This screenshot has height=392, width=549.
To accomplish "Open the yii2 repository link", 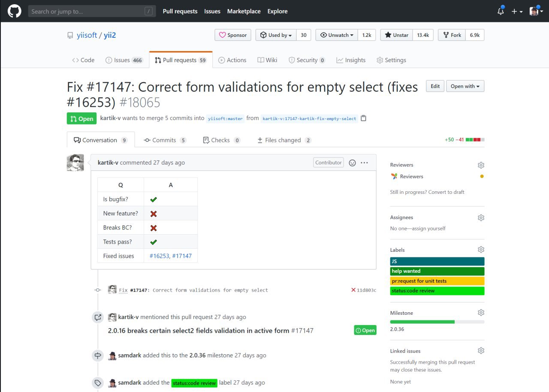I will 110,35.
